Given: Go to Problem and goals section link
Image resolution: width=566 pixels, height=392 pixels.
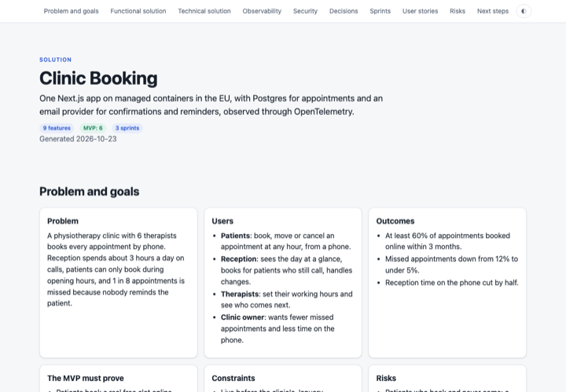Looking at the screenshot, I should coord(71,11).
